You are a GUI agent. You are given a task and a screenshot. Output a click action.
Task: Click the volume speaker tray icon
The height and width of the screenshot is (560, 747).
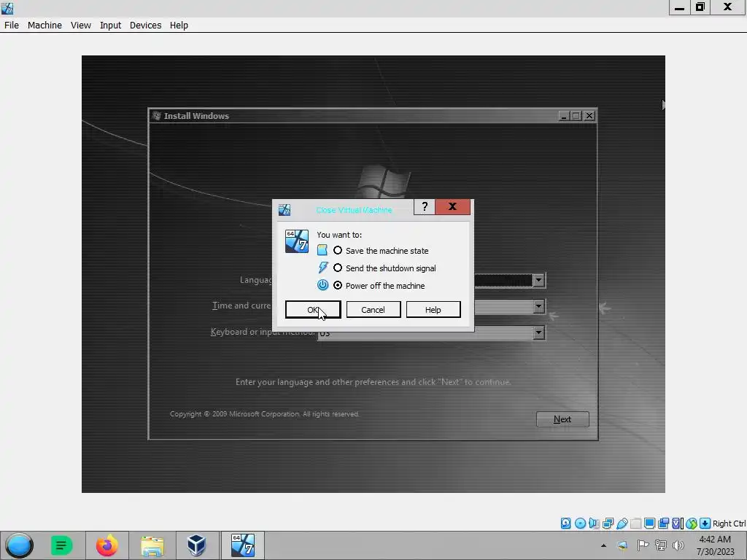pyautogui.click(x=678, y=545)
